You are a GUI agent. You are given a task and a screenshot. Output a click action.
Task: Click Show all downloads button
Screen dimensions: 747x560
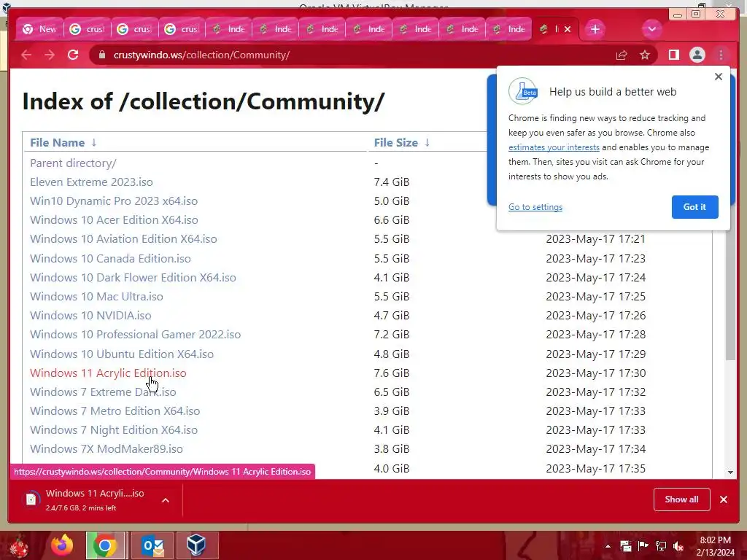click(x=681, y=499)
